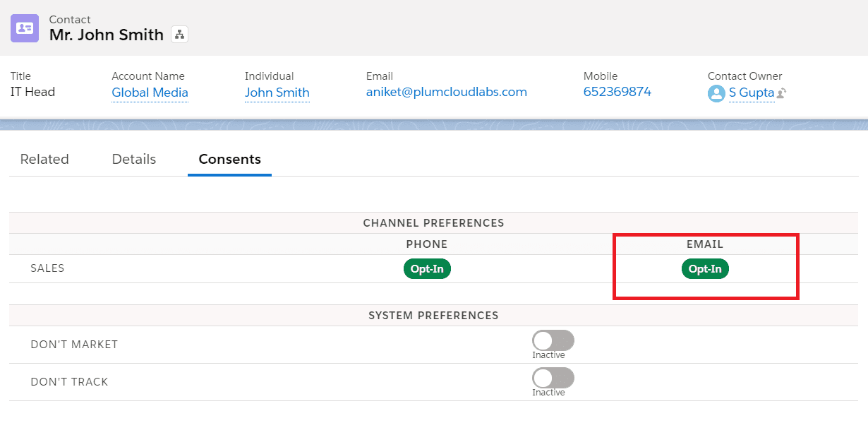Open the Global Media account link
This screenshot has height=435, width=868.
coord(150,93)
